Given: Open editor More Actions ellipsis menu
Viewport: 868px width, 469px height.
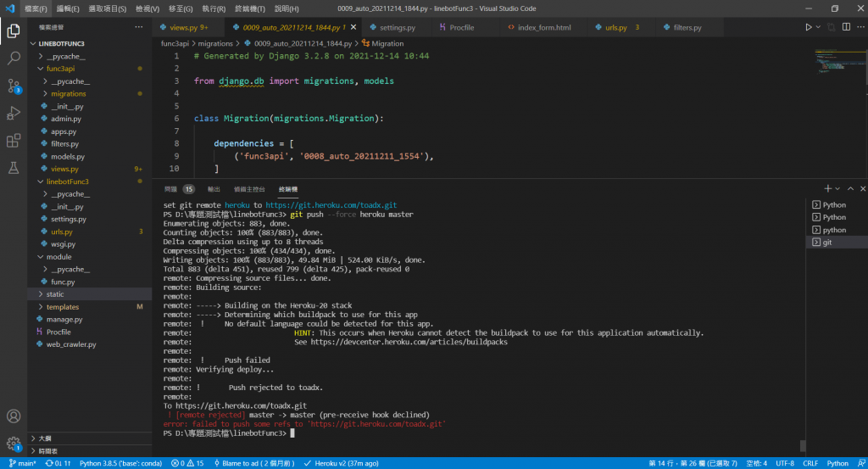Looking at the screenshot, I should (861, 27).
